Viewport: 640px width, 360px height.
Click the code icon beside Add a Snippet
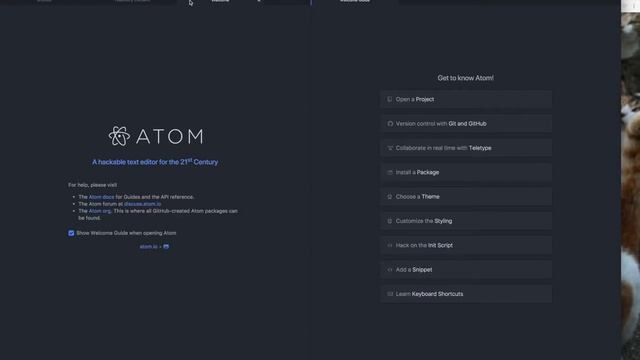390,269
